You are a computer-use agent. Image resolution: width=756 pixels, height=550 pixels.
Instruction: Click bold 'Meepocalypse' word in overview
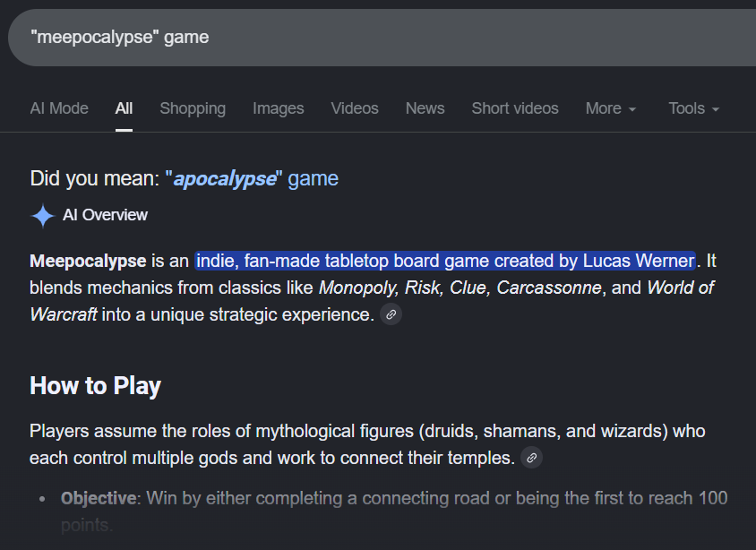pos(89,261)
